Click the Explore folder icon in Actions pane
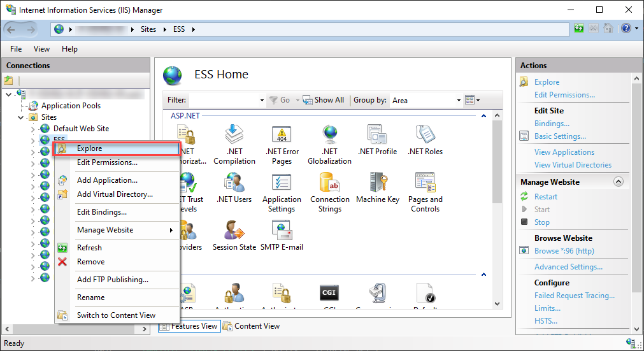Image resolution: width=644 pixels, height=351 pixels. (x=524, y=82)
